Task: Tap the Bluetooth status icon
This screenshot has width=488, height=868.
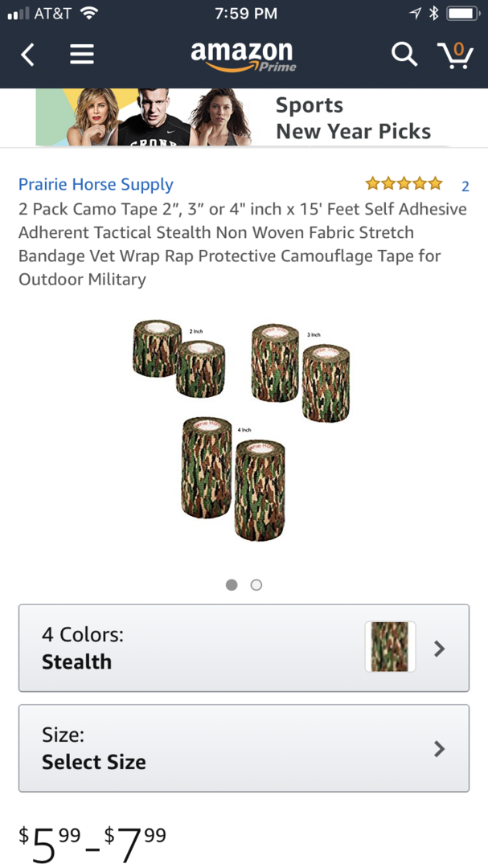Action: tap(433, 13)
